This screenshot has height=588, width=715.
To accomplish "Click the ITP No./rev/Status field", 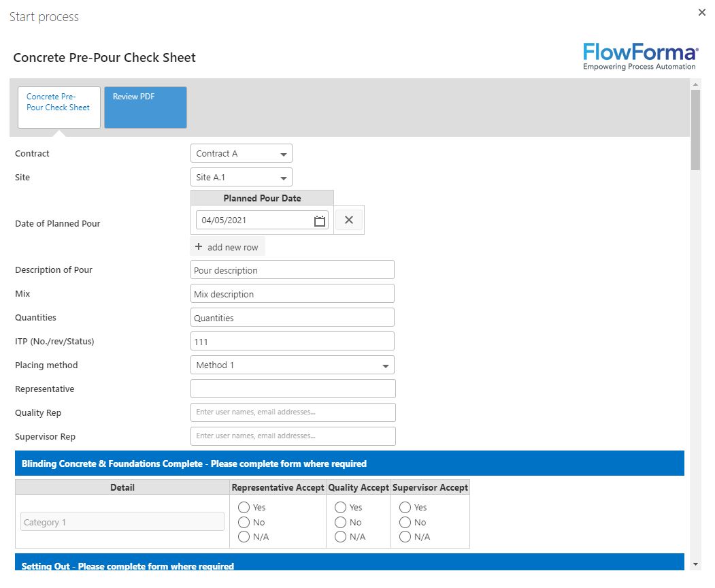I will tap(293, 341).
